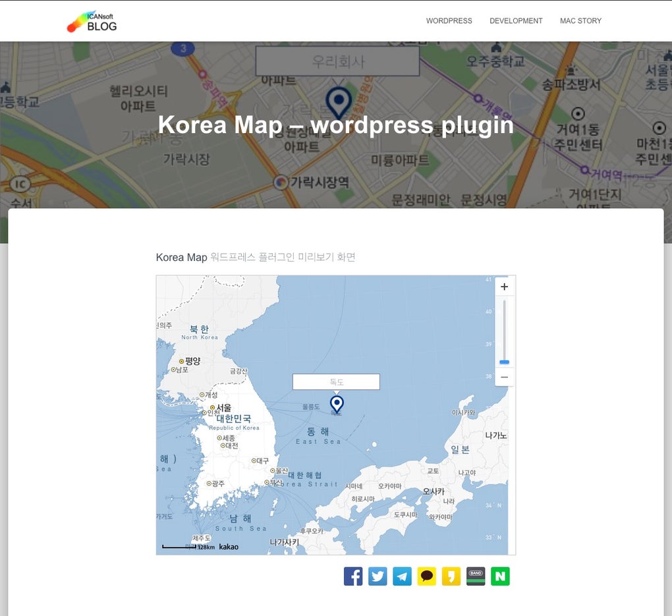Open the DEVELOPMENT menu
Screen dimensions: 672x616
click(516, 20)
